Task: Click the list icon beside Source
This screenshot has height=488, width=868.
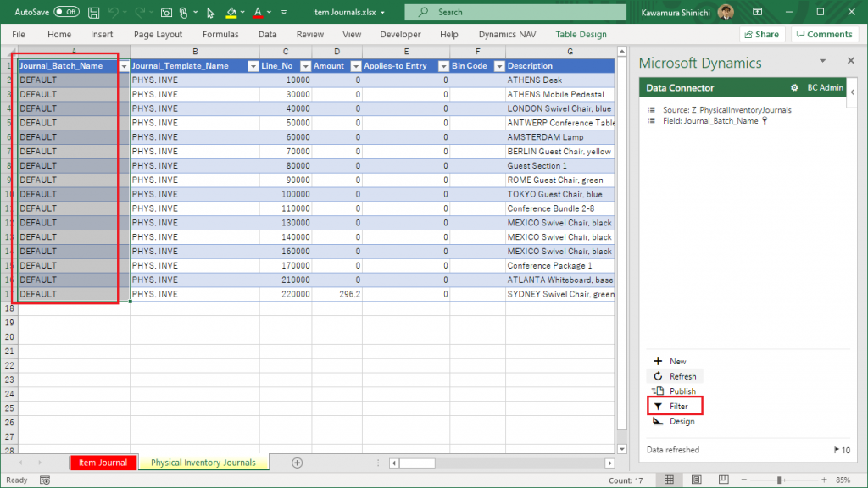Action: point(652,110)
